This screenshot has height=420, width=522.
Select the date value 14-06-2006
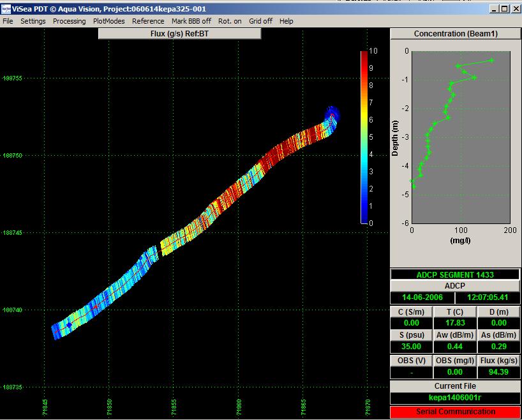click(422, 297)
